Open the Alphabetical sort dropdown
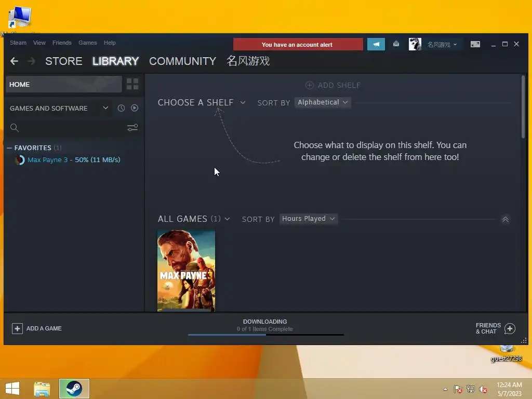This screenshot has width=532, height=399. (x=323, y=102)
